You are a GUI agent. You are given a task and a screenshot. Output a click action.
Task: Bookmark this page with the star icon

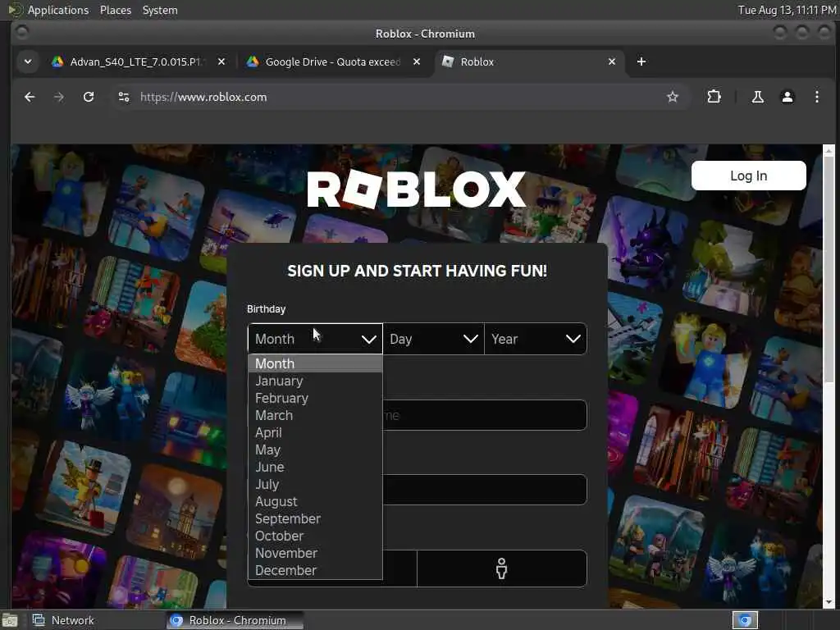pyautogui.click(x=673, y=97)
